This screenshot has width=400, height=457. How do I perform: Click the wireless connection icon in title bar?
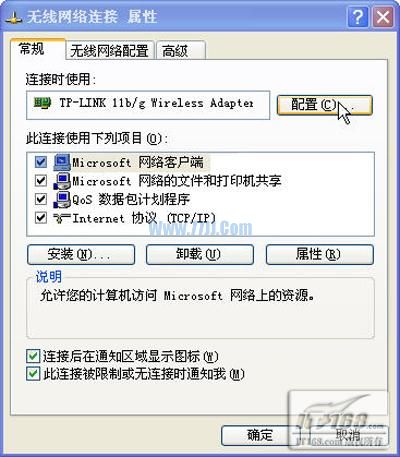[14, 17]
